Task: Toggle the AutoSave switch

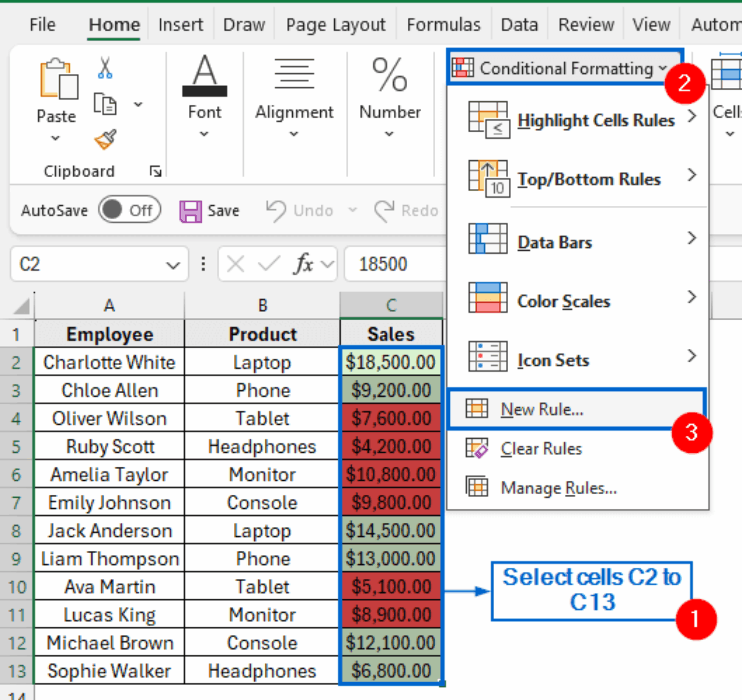Action: pos(129,210)
